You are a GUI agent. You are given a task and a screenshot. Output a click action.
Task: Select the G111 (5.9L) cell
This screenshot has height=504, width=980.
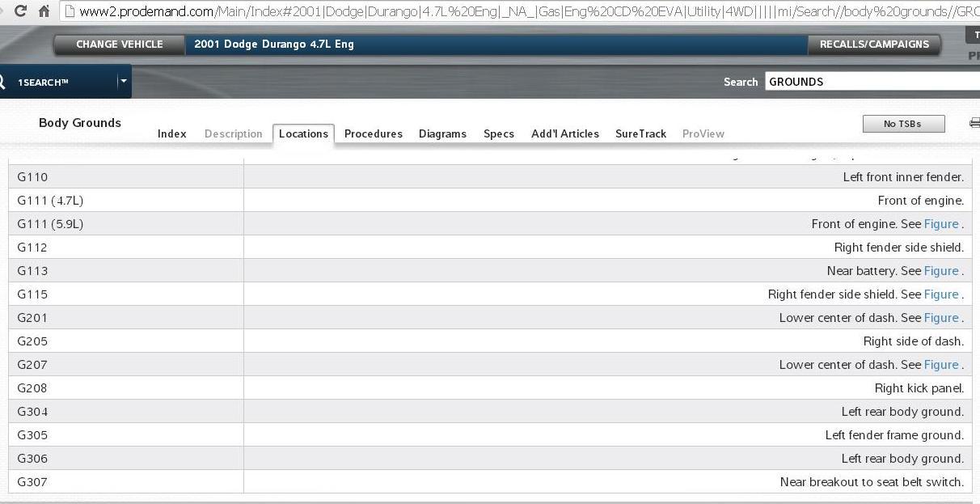(126, 224)
